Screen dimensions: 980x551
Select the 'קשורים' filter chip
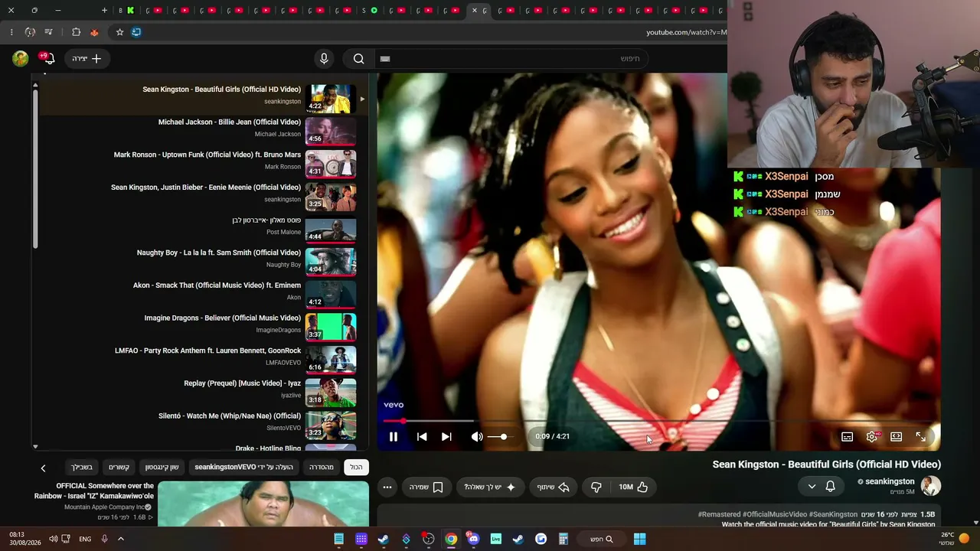point(119,467)
